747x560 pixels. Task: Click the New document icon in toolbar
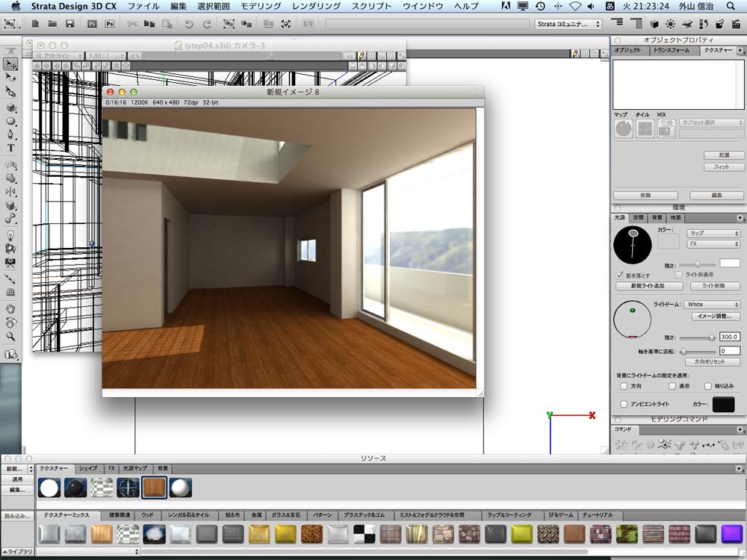coord(35,24)
